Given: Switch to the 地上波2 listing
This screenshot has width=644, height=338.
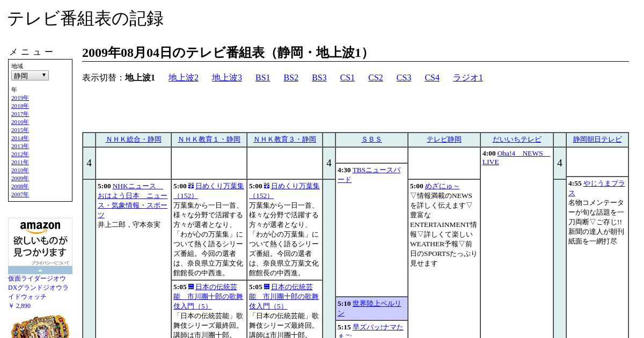Looking at the screenshot, I should coord(184,78).
